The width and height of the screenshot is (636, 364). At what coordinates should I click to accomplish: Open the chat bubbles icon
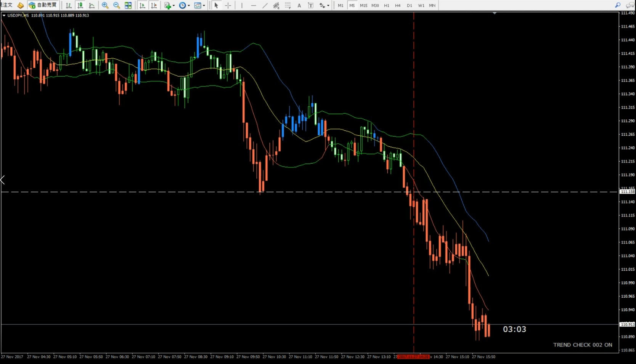pyautogui.click(x=630, y=5)
